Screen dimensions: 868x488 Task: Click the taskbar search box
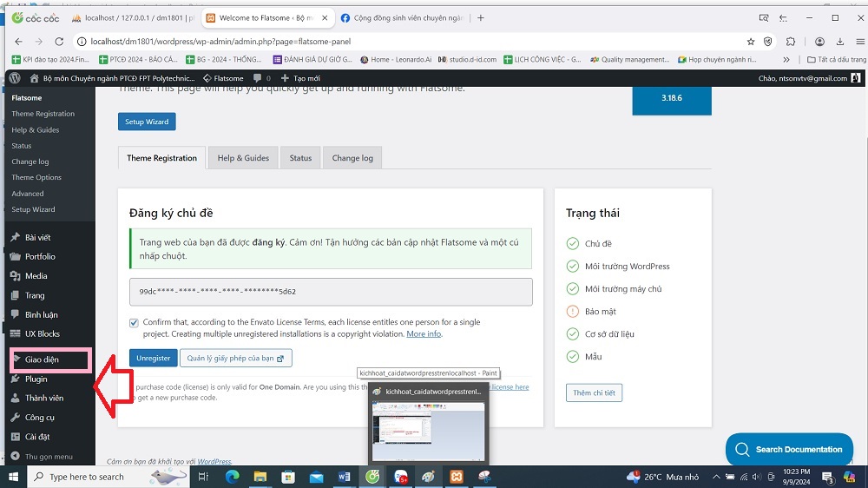pos(108,477)
